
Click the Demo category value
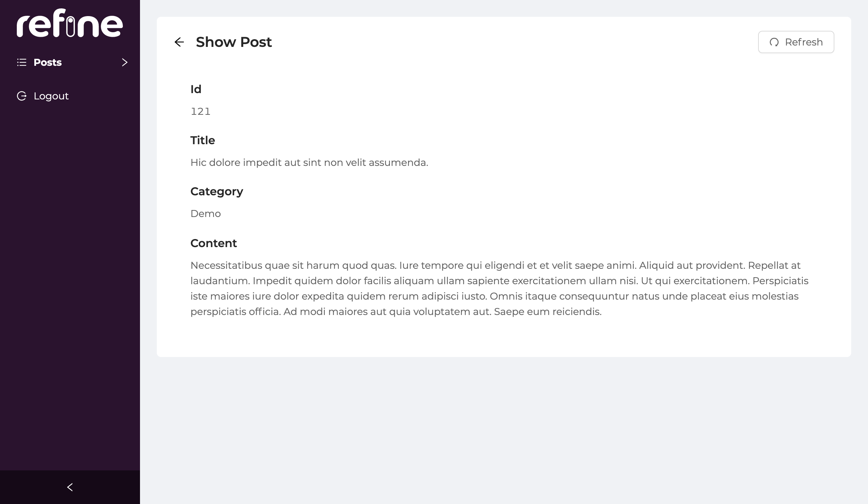(x=205, y=213)
